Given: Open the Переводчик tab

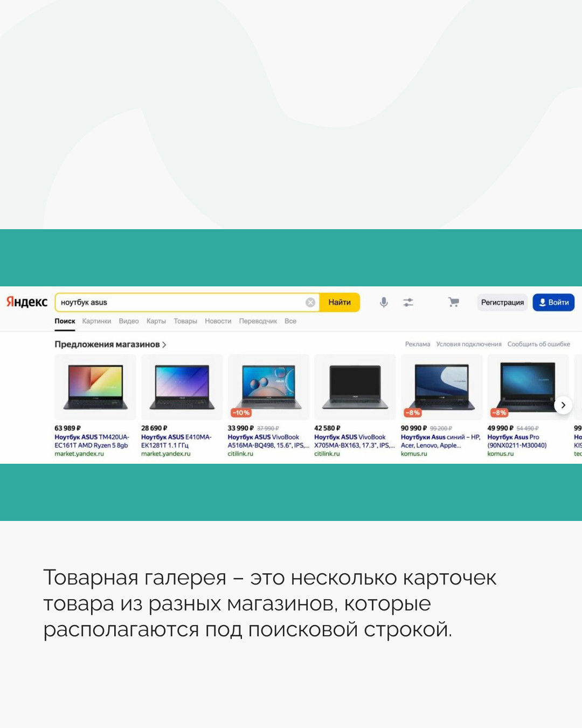Looking at the screenshot, I should (258, 321).
